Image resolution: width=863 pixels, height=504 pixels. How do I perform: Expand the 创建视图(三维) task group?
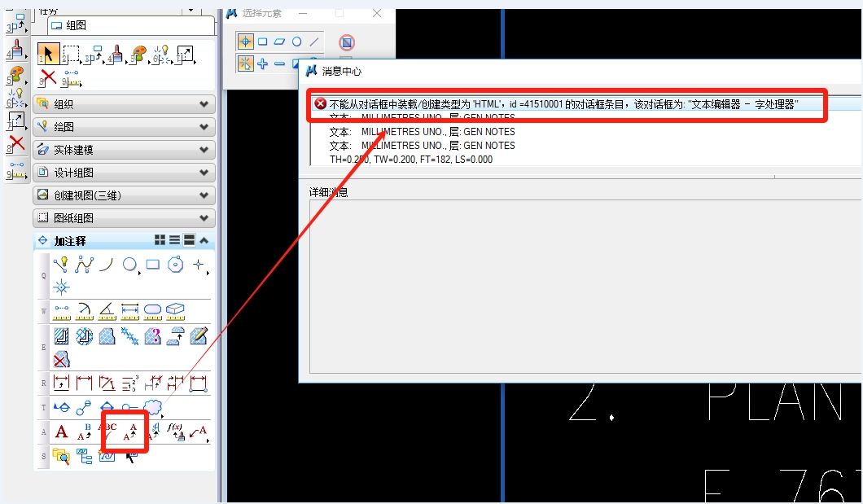click(x=124, y=195)
